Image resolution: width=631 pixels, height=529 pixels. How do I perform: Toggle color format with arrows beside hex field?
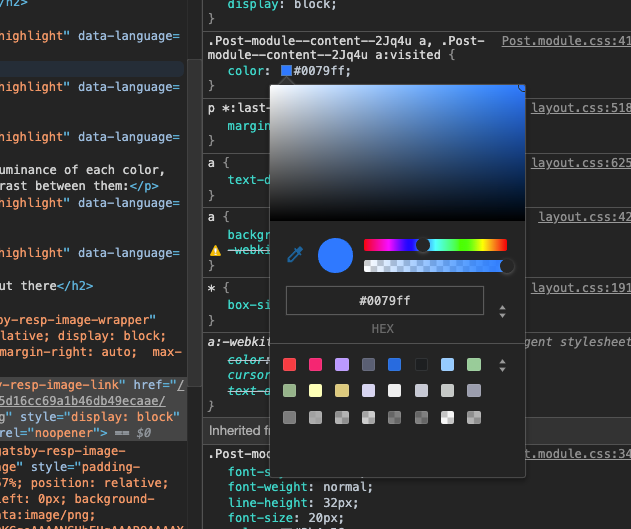coord(502,311)
